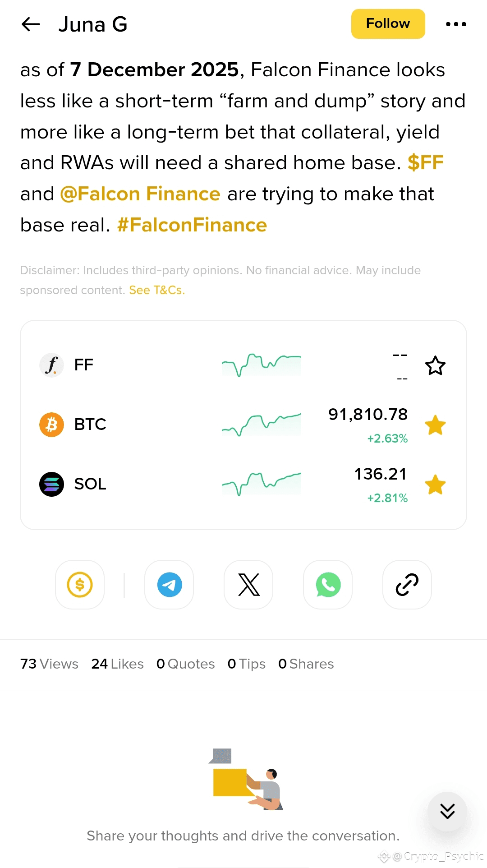
Task: Tap the Bitcoin coin logo
Action: [x=51, y=425]
